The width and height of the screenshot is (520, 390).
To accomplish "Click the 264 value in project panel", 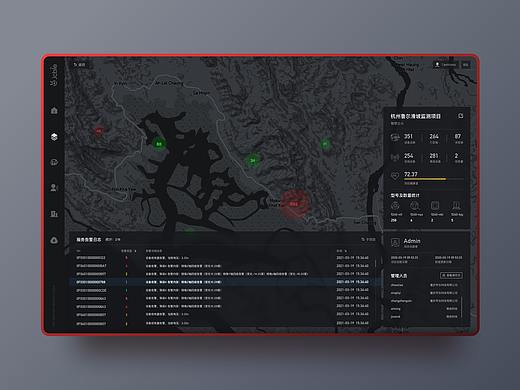I will (x=434, y=136).
